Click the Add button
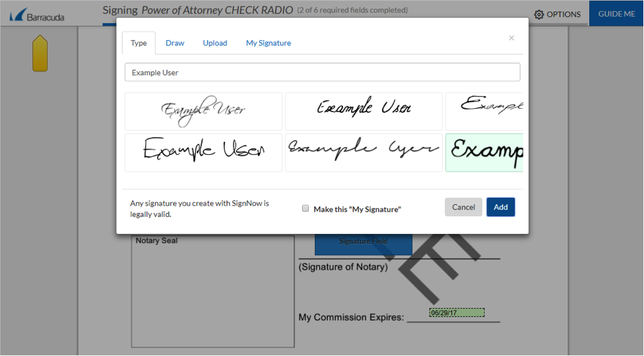644x356 pixels. coord(500,207)
